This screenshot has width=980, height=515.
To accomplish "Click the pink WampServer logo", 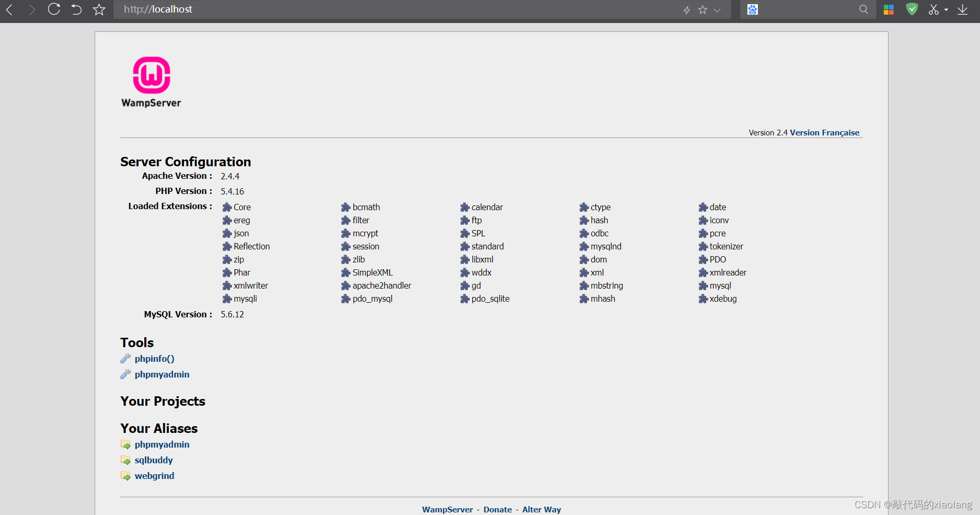I will pos(151,82).
